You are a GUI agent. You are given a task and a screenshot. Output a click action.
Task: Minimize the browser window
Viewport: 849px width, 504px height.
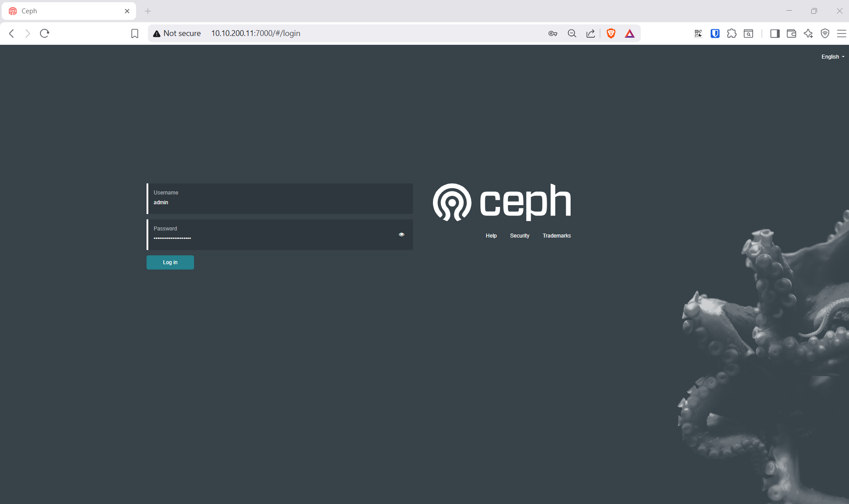tap(789, 11)
